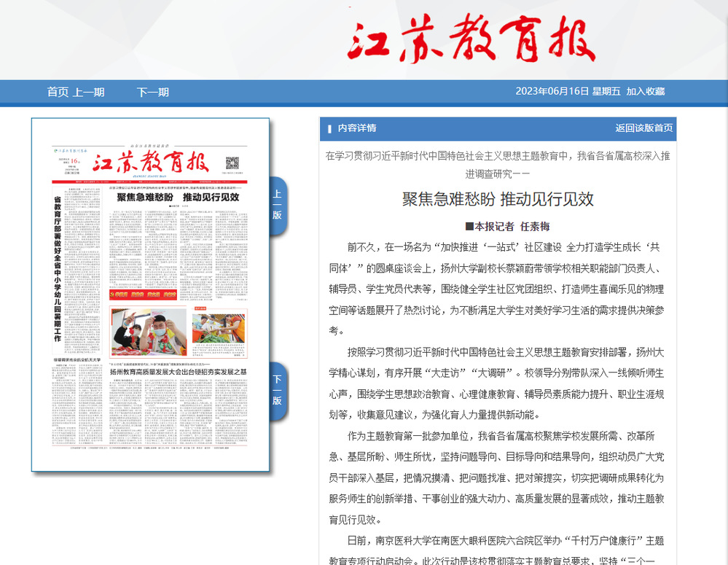Open the 聚焦急难愁盼 headline on page thumbnail

[x=178, y=198]
